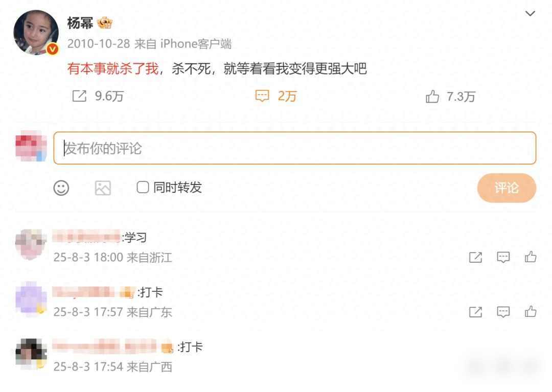This screenshot has width=552, height=392.
Task: Click the 杨幂 username link
Action: coord(80,23)
